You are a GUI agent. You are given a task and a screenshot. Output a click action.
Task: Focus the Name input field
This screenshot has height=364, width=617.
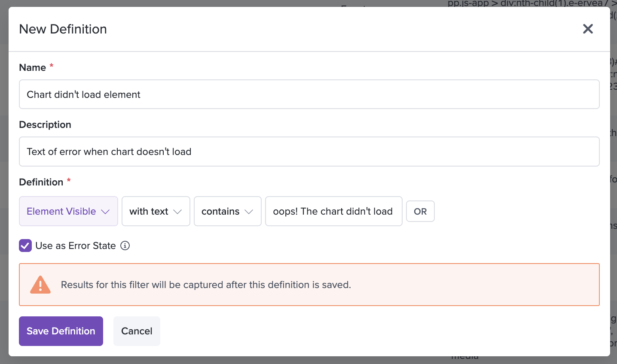(x=309, y=94)
